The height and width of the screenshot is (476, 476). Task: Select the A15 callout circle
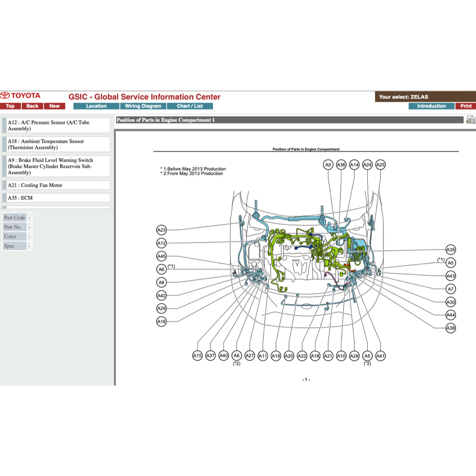pyautogui.click(x=198, y=356)
